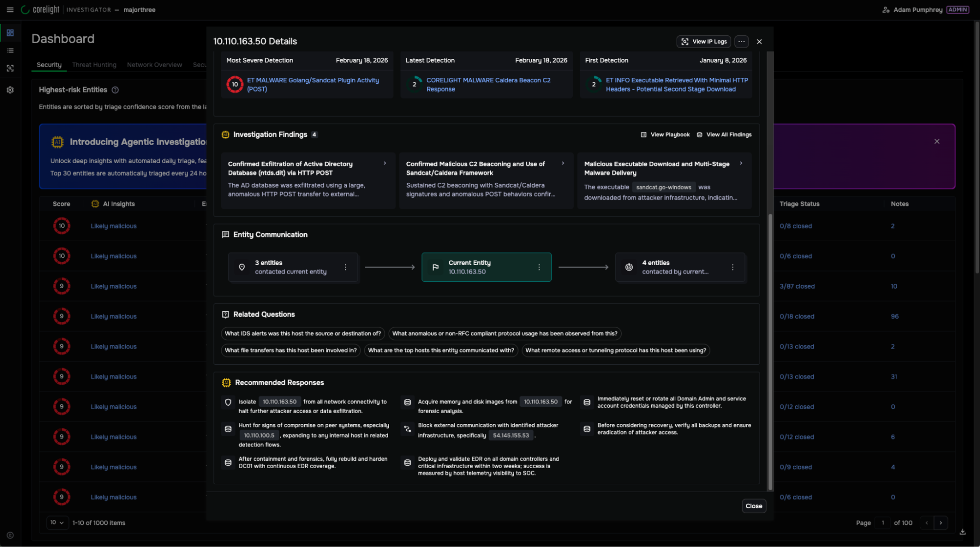
Task: Click the flag icon on Current Entity card
Action: pyautogui.click(x=435, y=267)
